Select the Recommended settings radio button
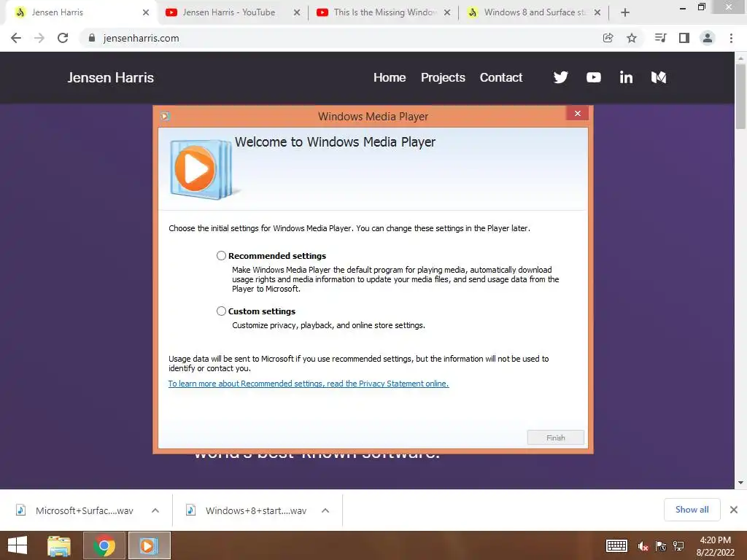 click(221, 256)
